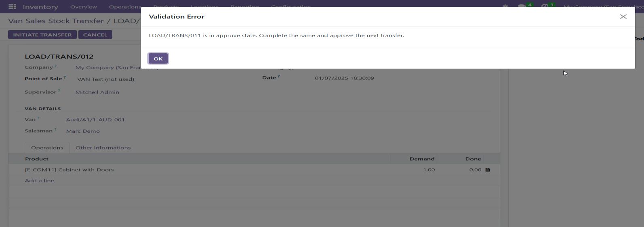Image resolution: width=644 pixels, height=227 pixels.
Task: Open the Operations menu in navbar
Action: [125, 7]
